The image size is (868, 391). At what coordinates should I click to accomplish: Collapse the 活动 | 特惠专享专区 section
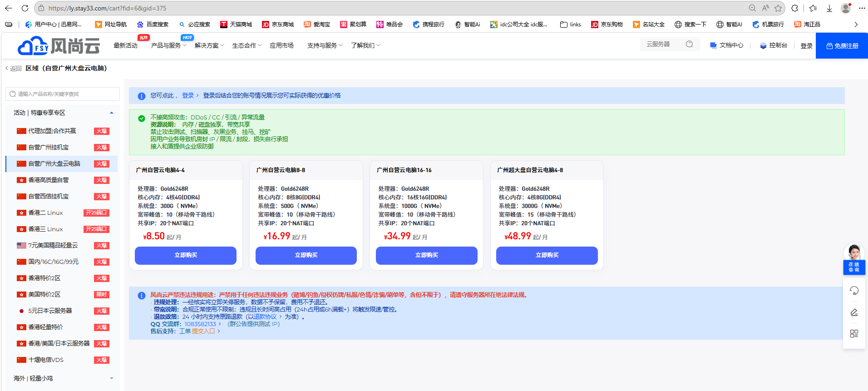pyautogui.click(x=111, y=113)
